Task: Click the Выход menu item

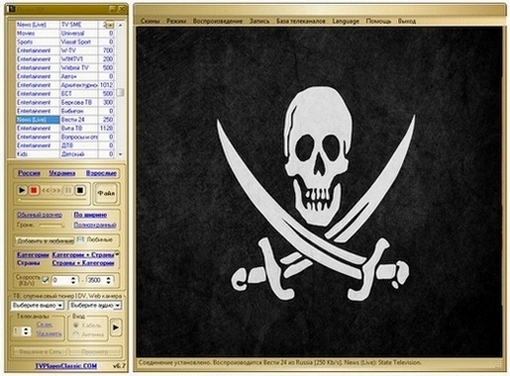Action: (x=407, y=21)
